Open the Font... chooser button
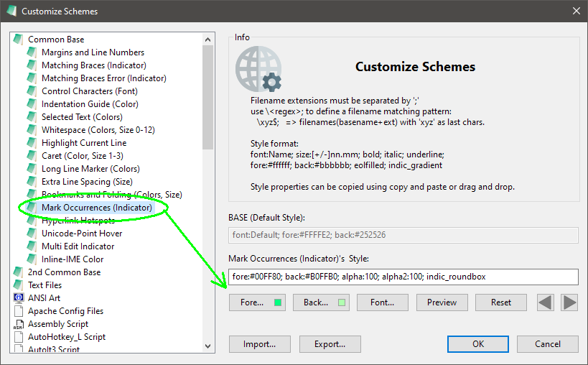The height and width of the screenshot is (365, 588). [383, 302]
